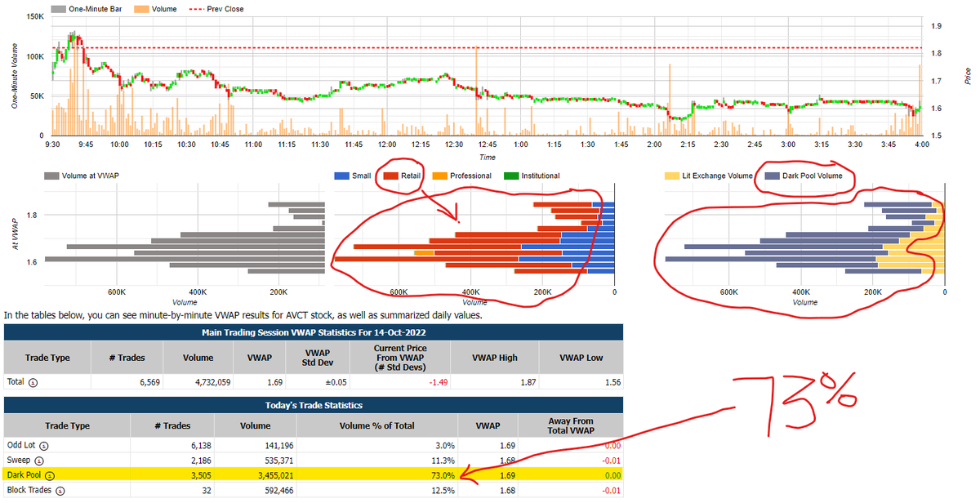This screenshot has width=980, height=503.
Task: Click the 150K label on volume axis
Action: 35,17
